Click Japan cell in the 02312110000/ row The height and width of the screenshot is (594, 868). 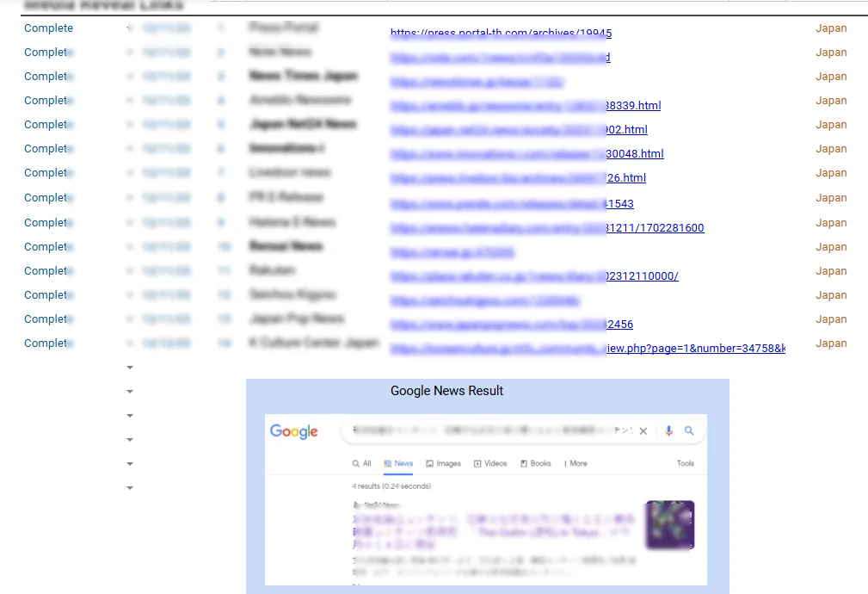point(831,270)
